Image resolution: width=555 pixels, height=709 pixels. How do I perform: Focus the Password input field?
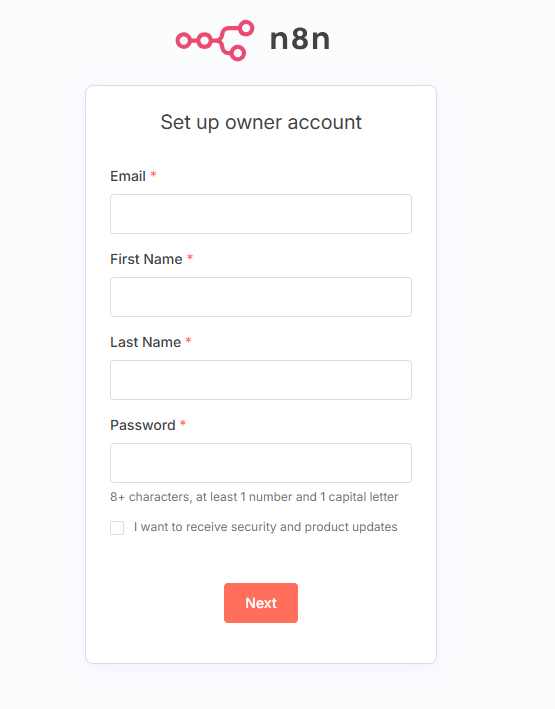coord(261,463)
